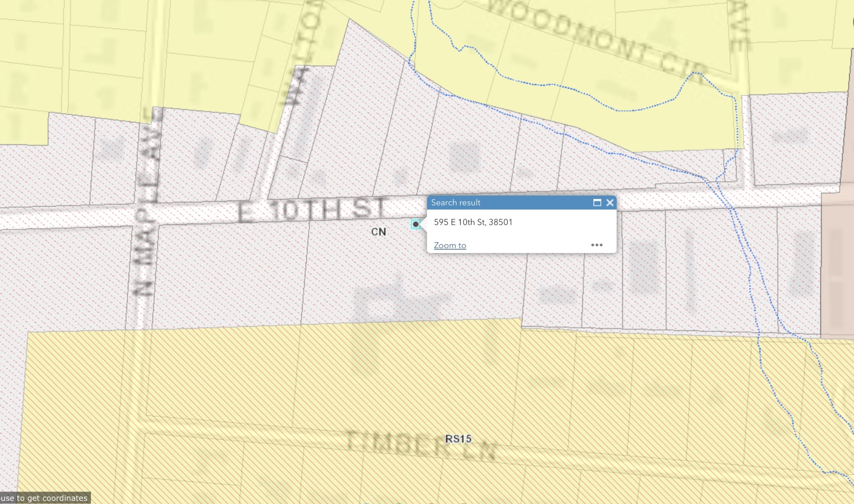The image size is (854, 504).
Task: Click the round building footprint north of E 10th
Action: 464,156
